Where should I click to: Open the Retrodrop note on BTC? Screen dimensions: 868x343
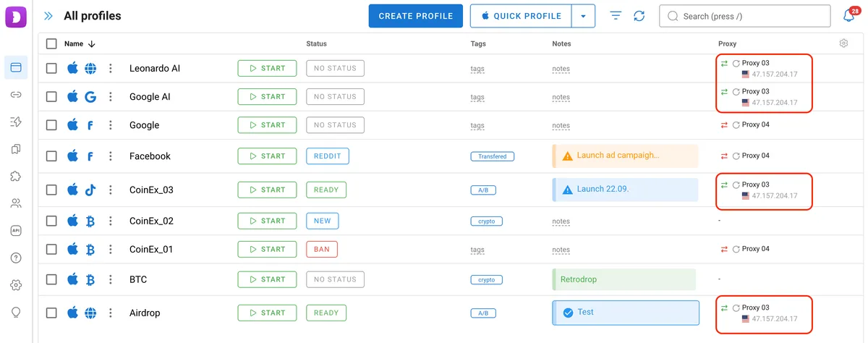[623, 279]
